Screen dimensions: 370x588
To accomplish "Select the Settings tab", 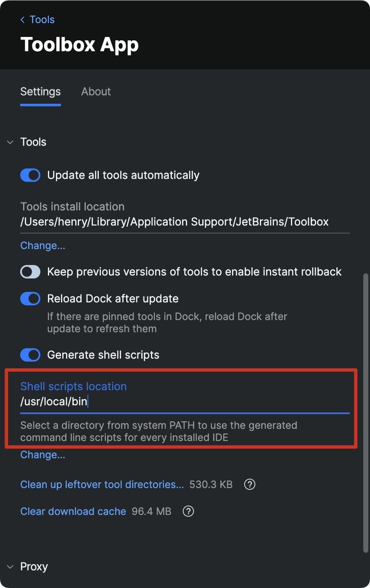I will pyautogui.click(x=40, y=92).
